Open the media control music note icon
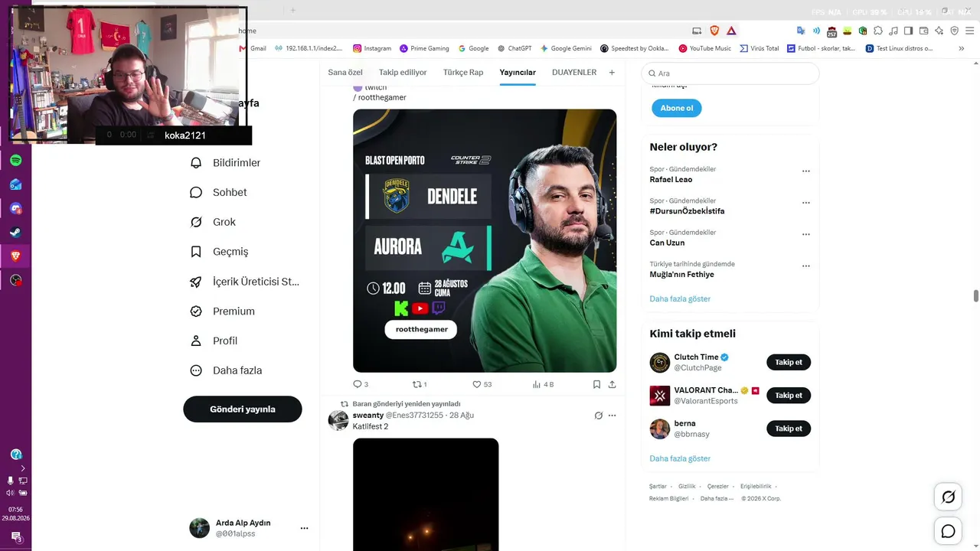Image resolution: width=980 pixels, height=551 pixels. [x=893, y=31]
